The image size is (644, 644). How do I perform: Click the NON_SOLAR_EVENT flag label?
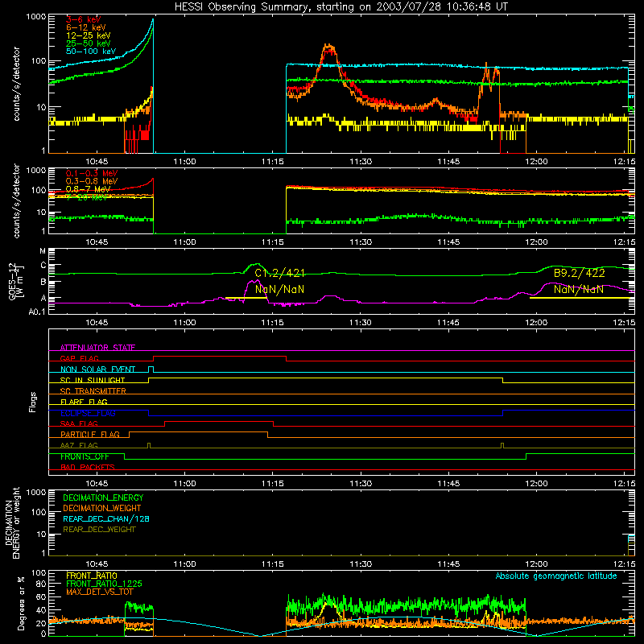(97, 369)
